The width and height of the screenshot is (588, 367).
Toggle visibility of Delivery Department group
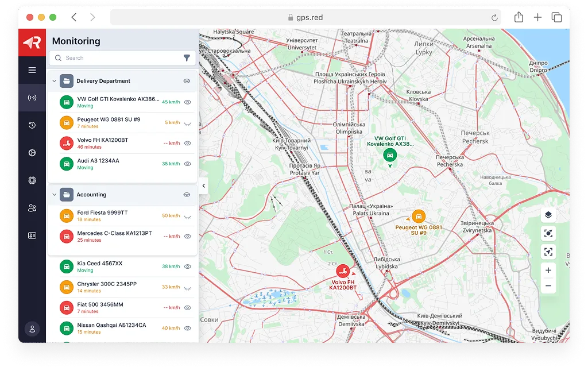pyautogui.click(x=187, y=81)
